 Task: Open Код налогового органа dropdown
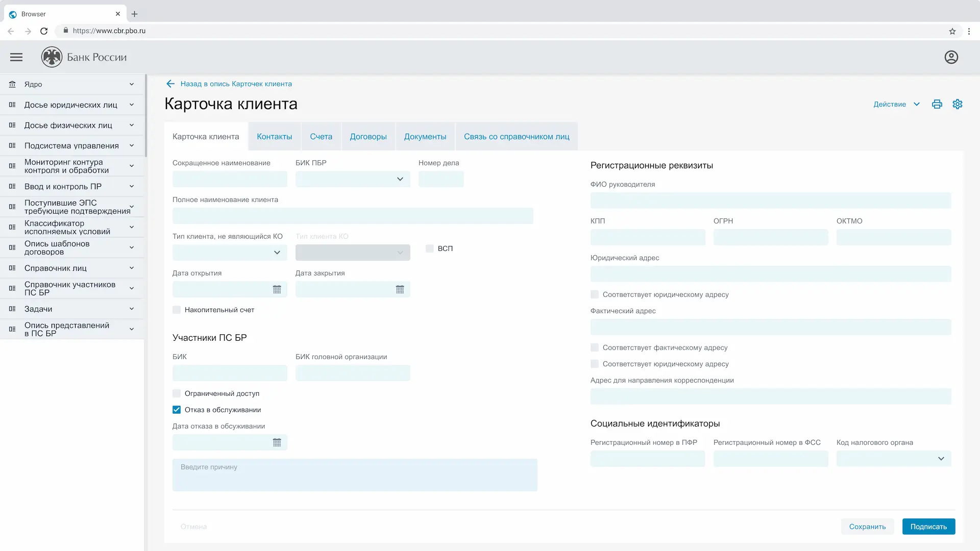[941, 459]
